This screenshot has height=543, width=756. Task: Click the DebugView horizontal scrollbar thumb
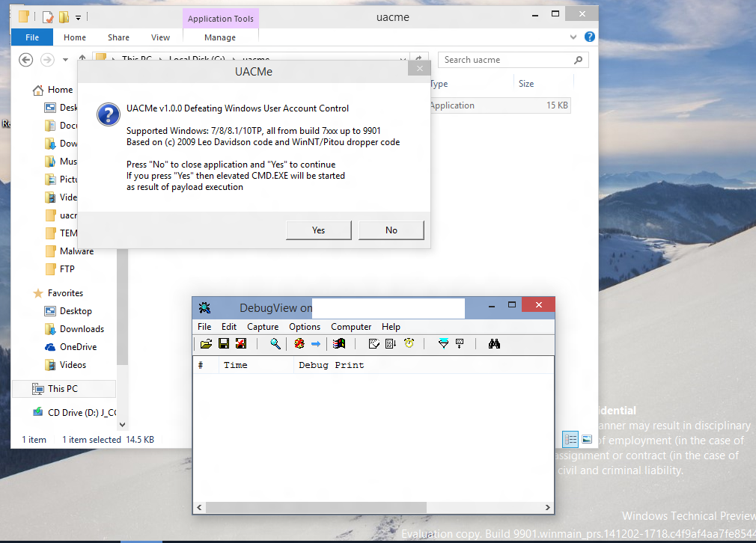(x=316, y=506)
